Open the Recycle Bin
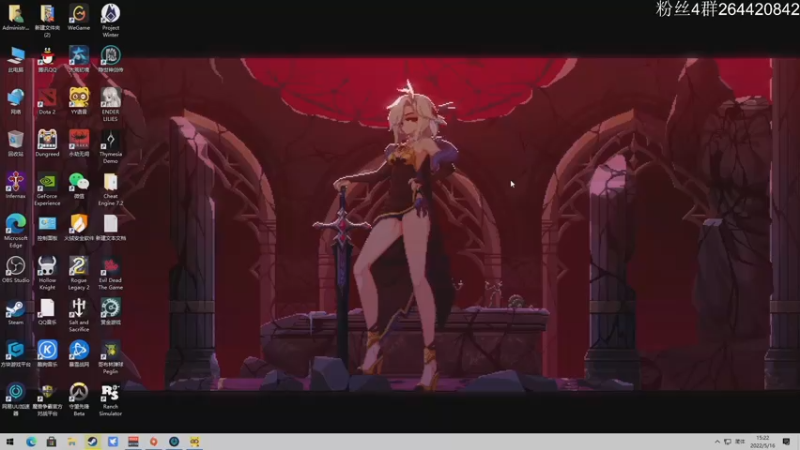 point(15,140)
